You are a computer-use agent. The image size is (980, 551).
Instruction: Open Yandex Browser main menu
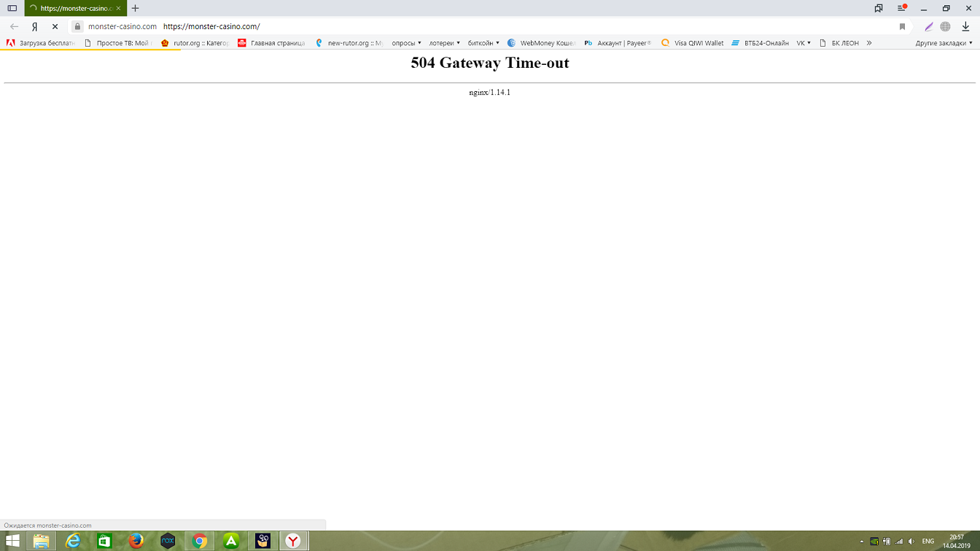(x=901, y=8)
